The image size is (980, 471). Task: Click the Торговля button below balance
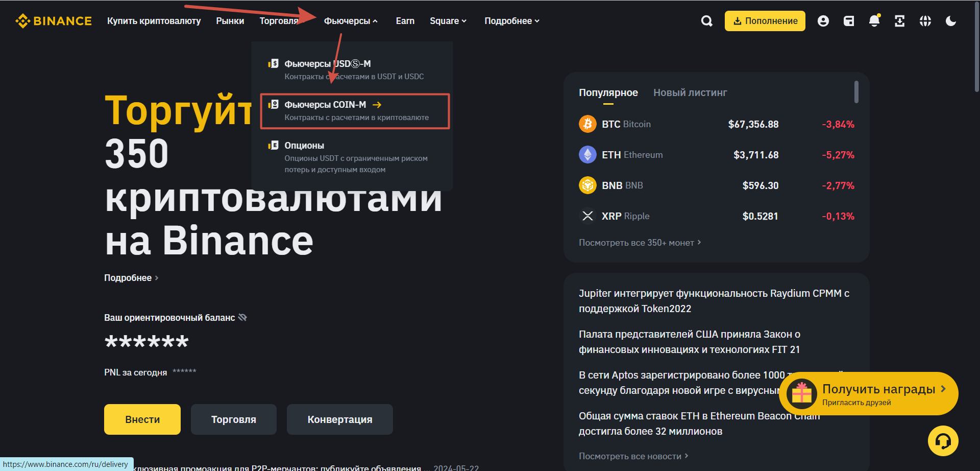pos(234,419)
